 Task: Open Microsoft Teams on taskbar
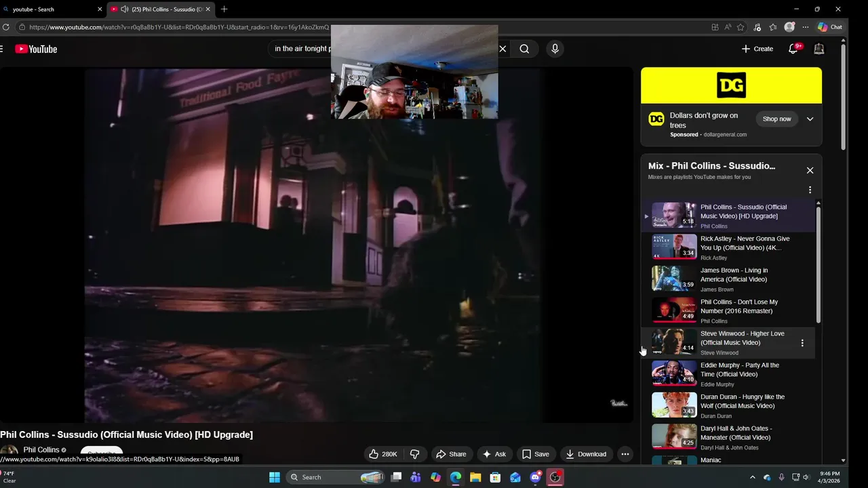(x=416, y=477)
